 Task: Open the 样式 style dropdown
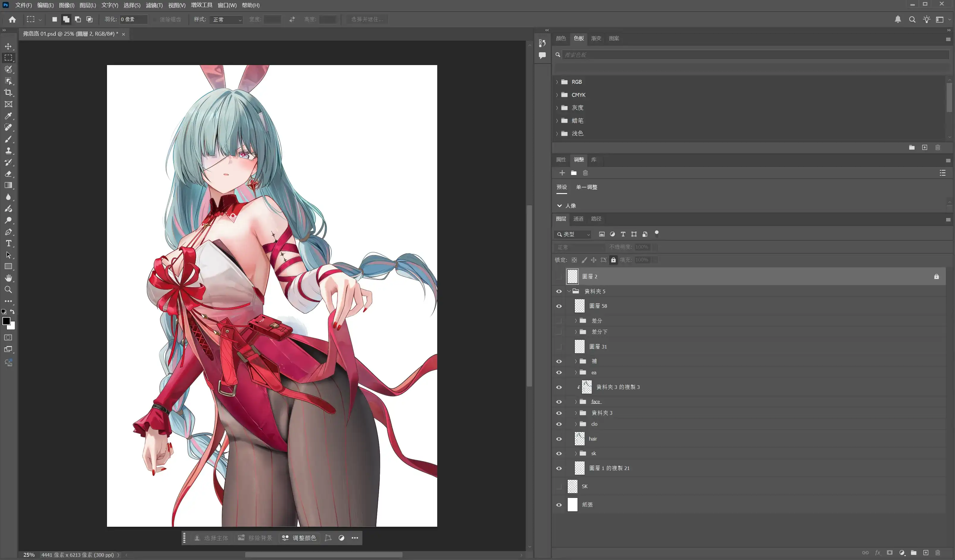tap(226, 19)
